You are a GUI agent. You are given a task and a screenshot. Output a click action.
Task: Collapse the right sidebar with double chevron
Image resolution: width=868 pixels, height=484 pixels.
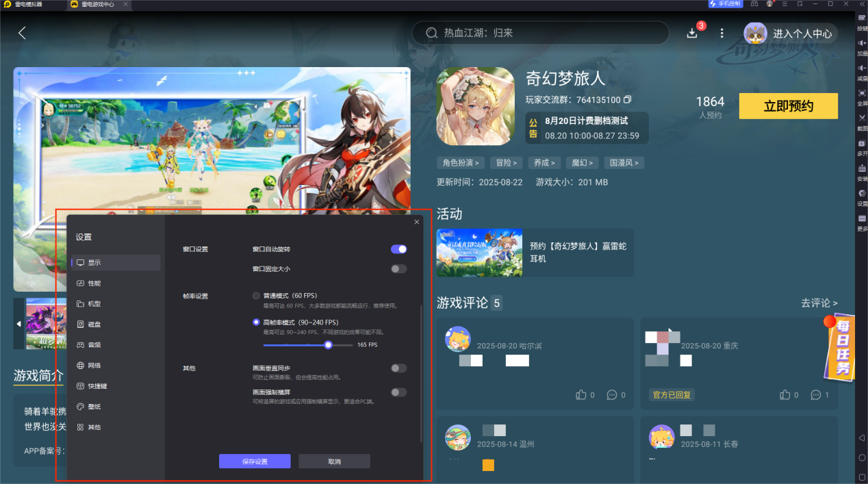(862, 4)
